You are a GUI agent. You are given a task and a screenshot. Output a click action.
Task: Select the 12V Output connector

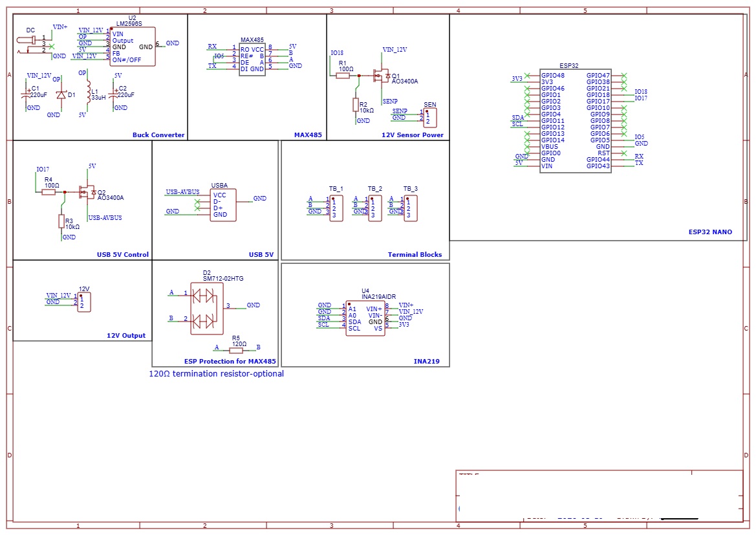(x=84, y=301)
